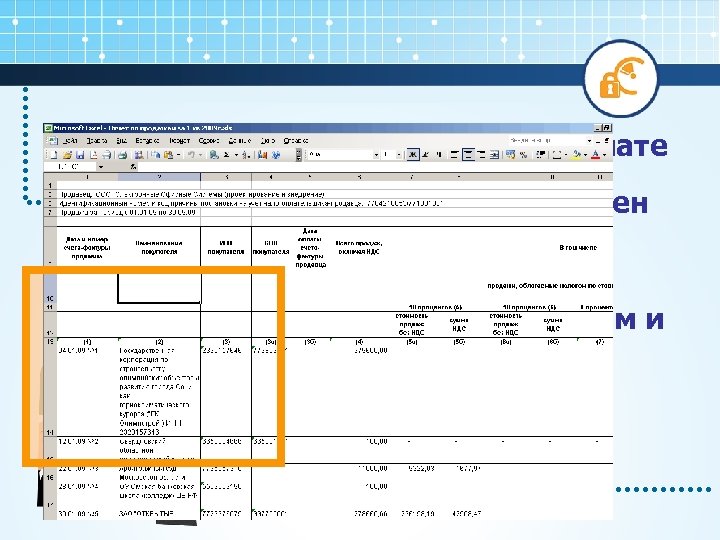720x540 pixels.
Task: Open the Вставка menu
Action: tap(147, 141)
